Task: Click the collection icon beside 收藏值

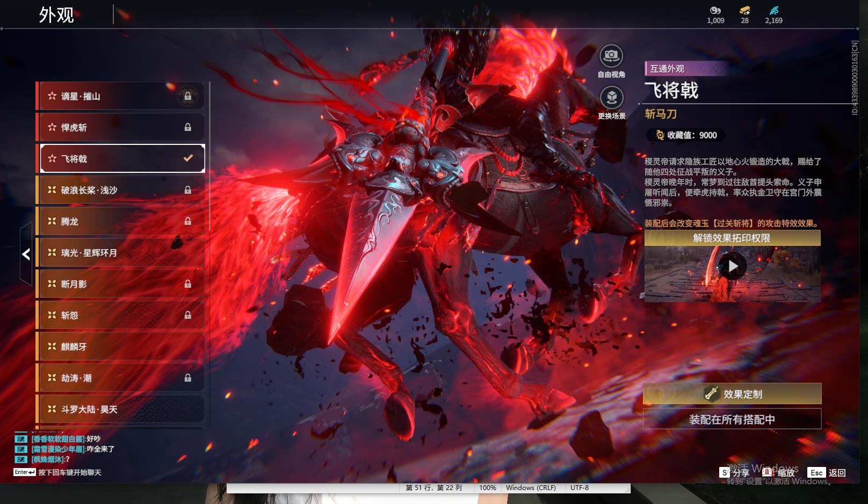Action: coord(660,135)
